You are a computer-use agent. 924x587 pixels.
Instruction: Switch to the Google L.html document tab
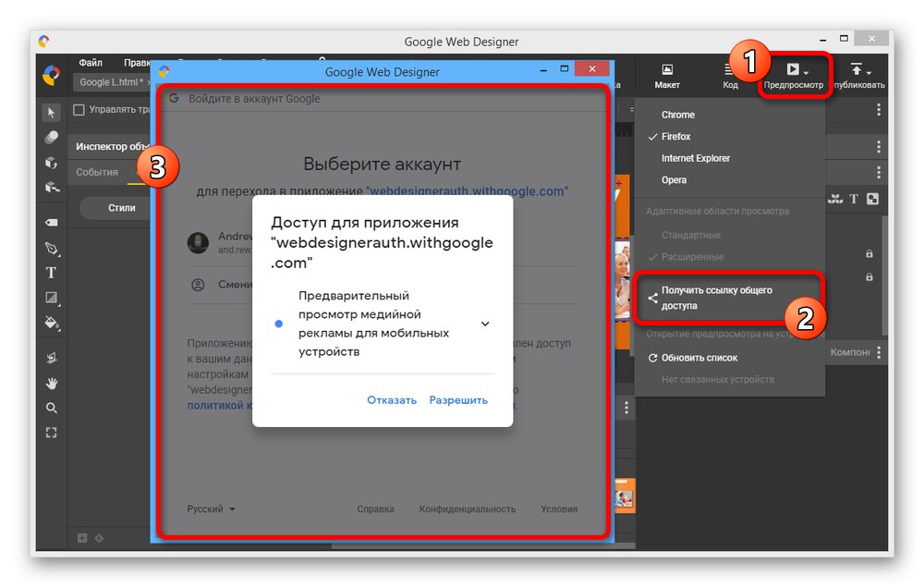pyautogui.click(x=111, y=82)
